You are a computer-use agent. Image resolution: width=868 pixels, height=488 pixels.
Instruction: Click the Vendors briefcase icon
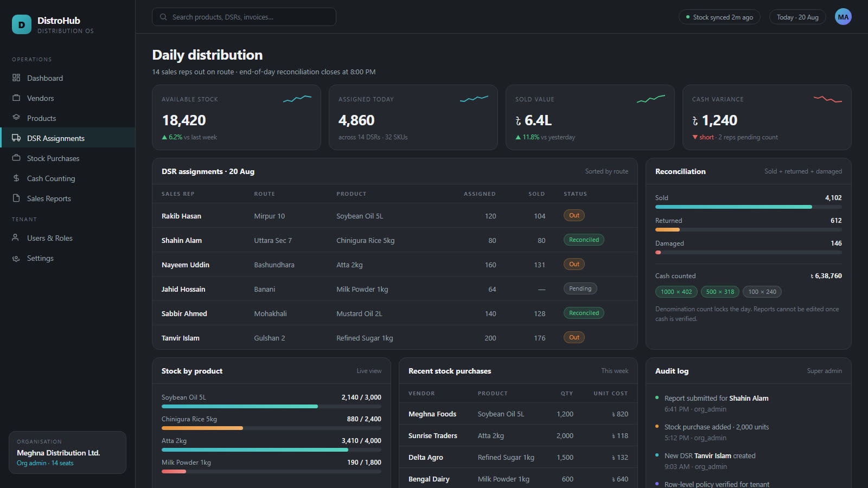pos(16,98)
